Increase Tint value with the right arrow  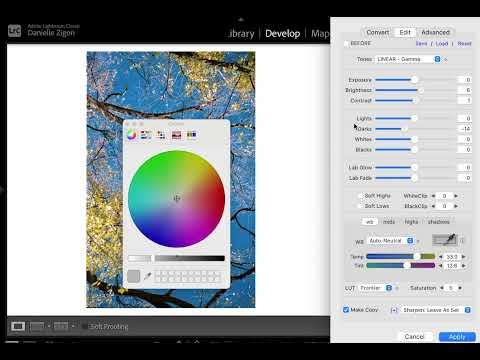tap(463, 266)
